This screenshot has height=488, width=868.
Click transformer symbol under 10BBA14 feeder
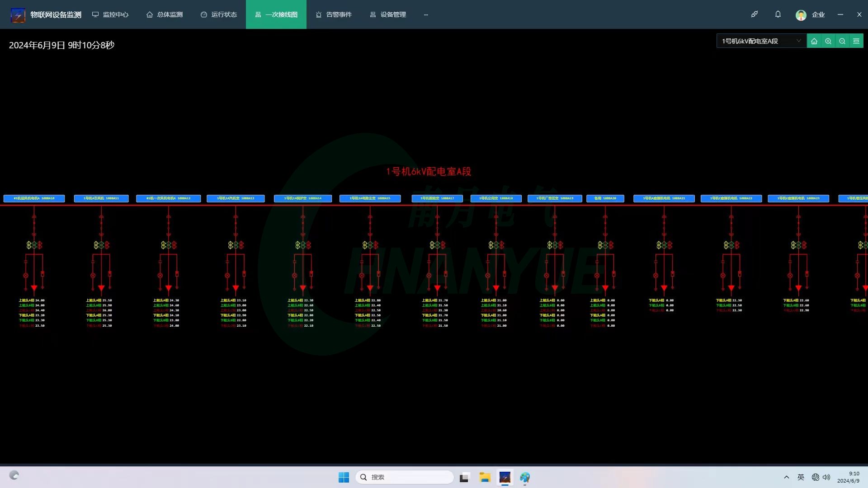[x=303, y=245]
